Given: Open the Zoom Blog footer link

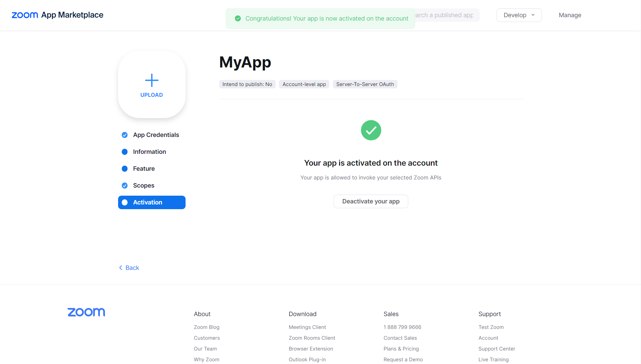Looking at the screenshot, I should [x=206, y=327].
